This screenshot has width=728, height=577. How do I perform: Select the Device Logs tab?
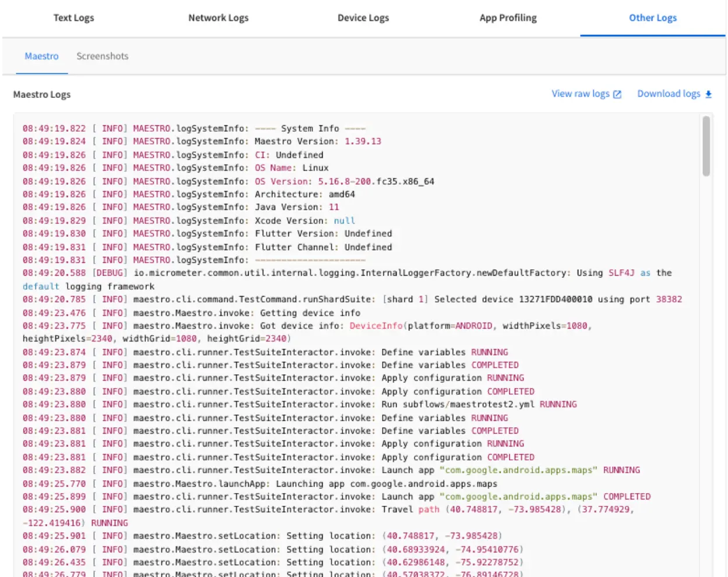pyautogui.click(x=362, y=17)
